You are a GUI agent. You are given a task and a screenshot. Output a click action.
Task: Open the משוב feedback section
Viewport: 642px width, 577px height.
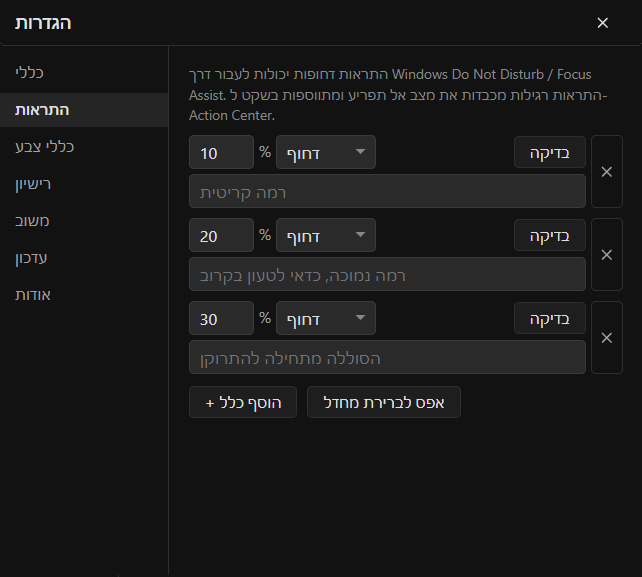tap(84, 221)
